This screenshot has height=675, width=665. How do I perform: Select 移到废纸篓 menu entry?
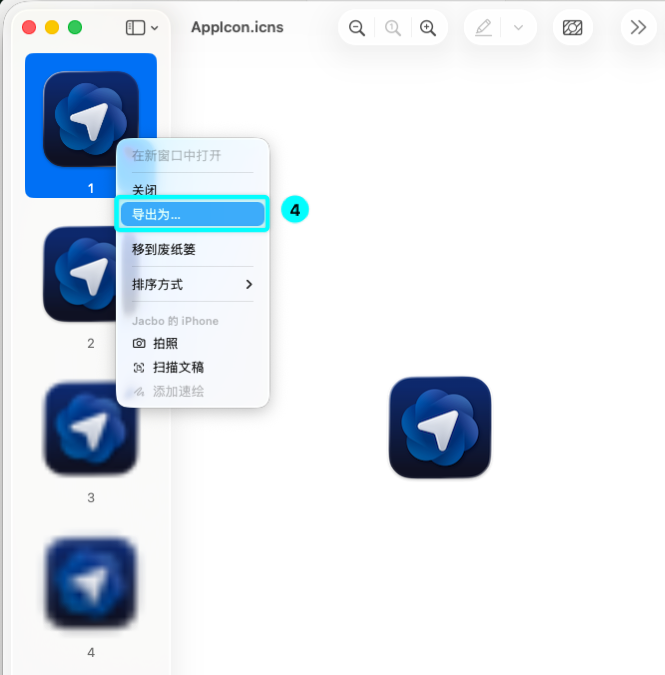point(192,249)
